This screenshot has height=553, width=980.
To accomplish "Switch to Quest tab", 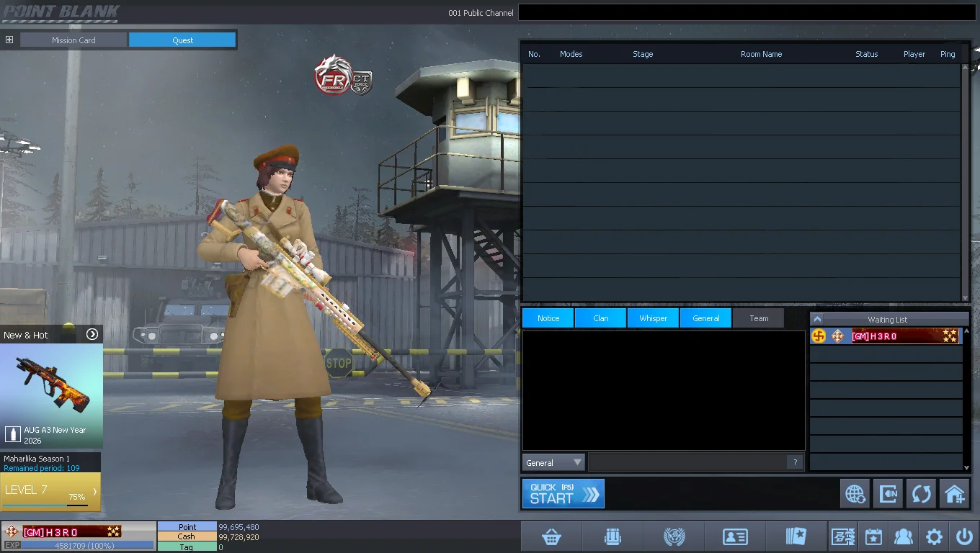I will coord(182,40).
